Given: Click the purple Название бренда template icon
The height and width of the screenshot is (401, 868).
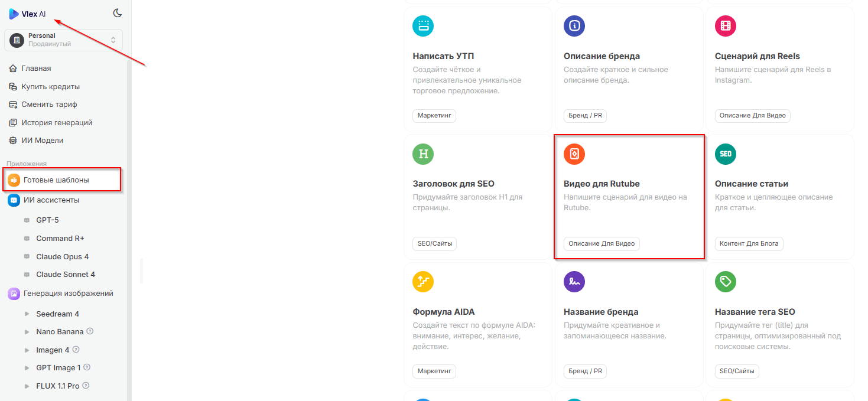Looking at the screenshot, I should pos(574,282).
